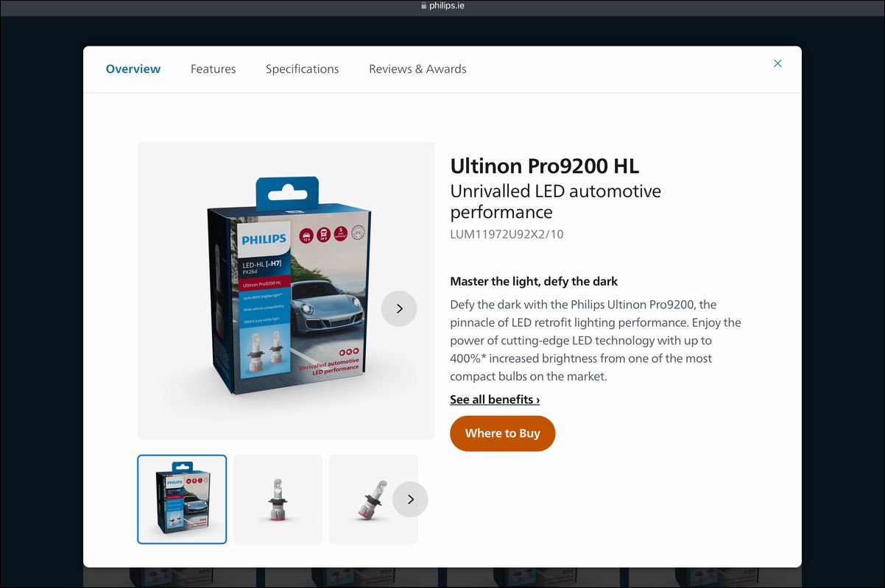Click the padlock icon beside philips.ie

click(x=423, y=6)
